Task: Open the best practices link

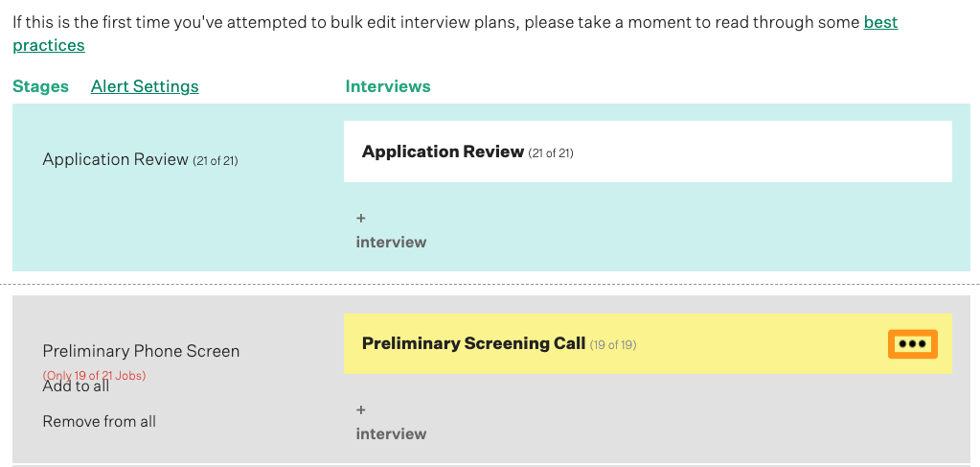Action: coord(880,22)
